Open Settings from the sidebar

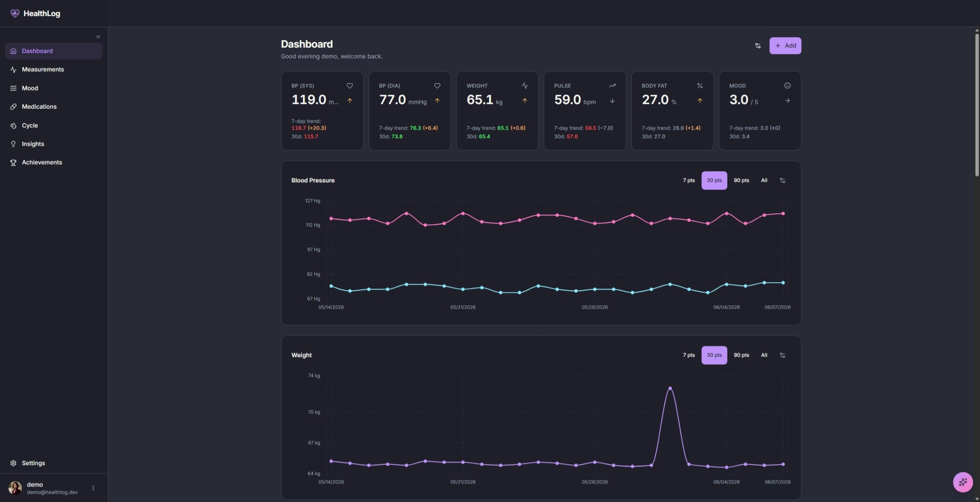[54, 463]
